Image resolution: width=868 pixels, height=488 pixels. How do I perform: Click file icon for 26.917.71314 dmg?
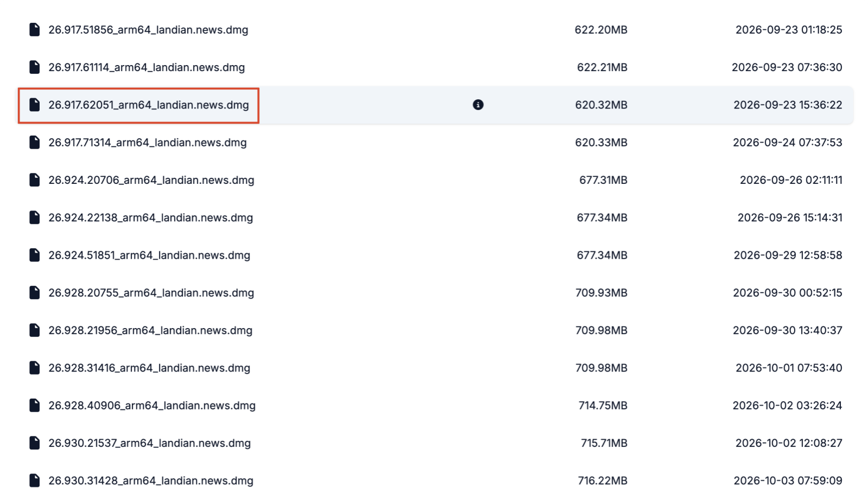[34, 143]
